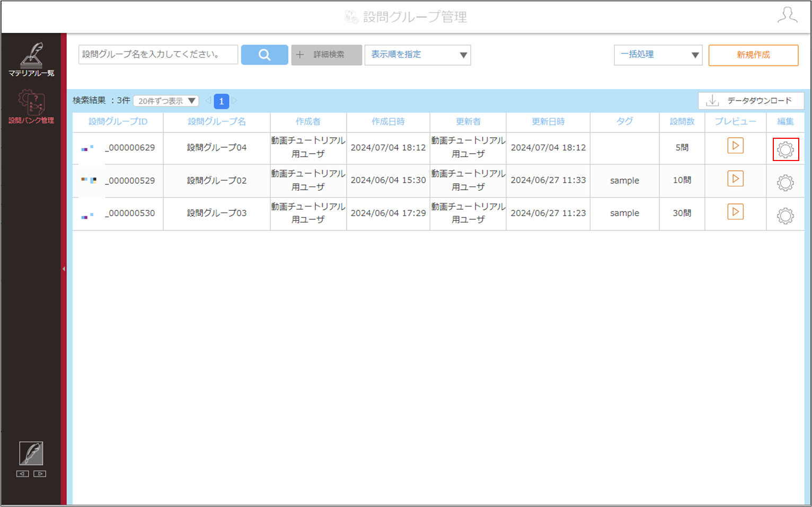The height and width of the screenshot is (507, 812).
Task: Open 詳細検索 advanced search
Action: (326, 55)
